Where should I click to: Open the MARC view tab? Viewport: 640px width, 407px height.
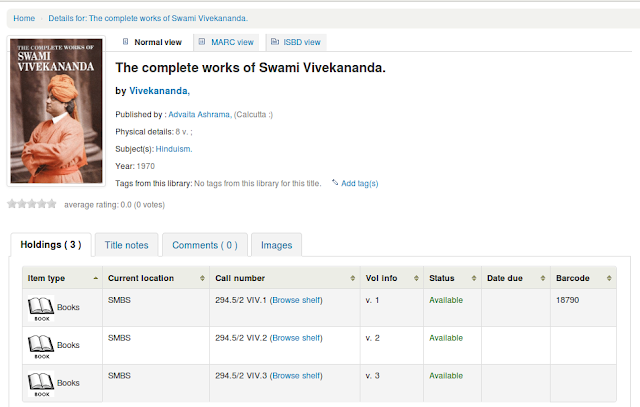228,42
